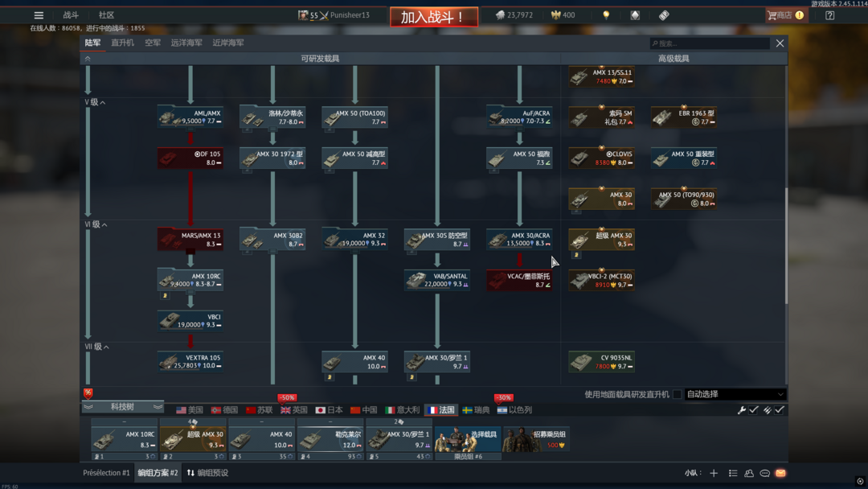Switch to the 陆军 army tab

[x=92, y=43]
